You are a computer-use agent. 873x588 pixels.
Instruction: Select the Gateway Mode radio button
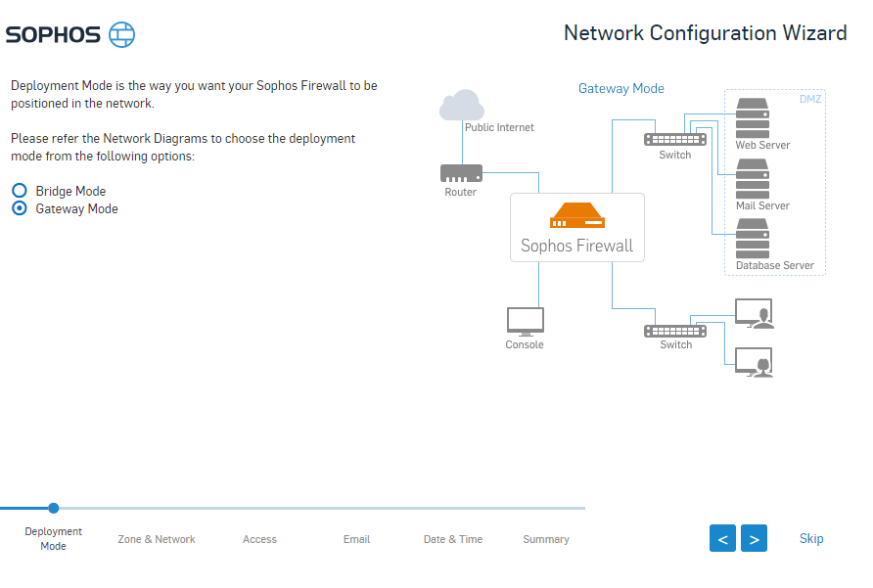pyautogui.click(x=20, y=208)
